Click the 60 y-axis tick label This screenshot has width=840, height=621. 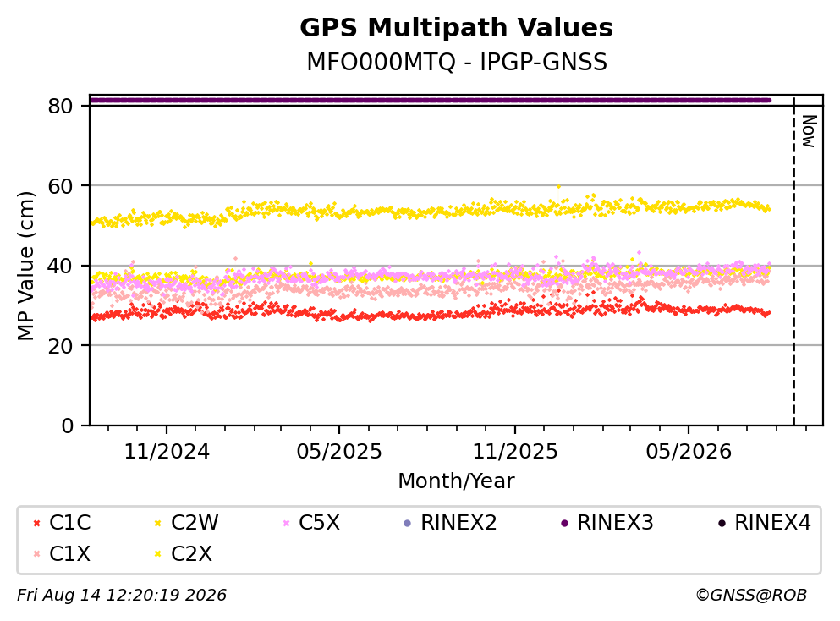pyautogui.click(x=61, y=186)
